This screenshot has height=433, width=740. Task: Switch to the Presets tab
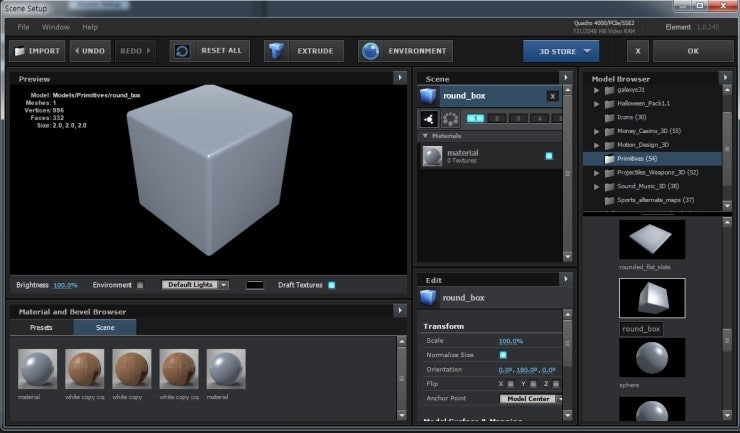(x=41, y=327)
